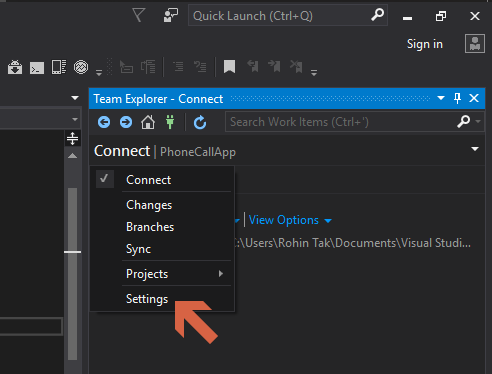Click the editor scrollbar up arrow
492x374 pixels.
[x=72, y=156]
